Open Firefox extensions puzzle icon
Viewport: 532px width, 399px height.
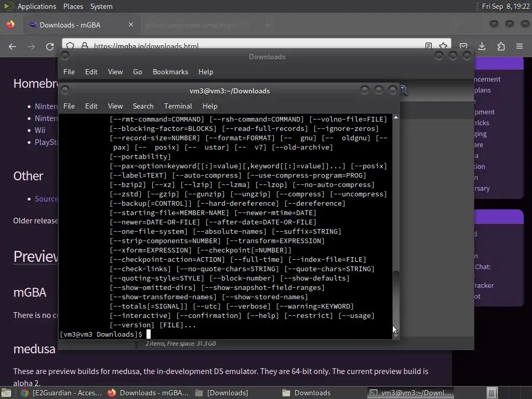tap(501, 46)
